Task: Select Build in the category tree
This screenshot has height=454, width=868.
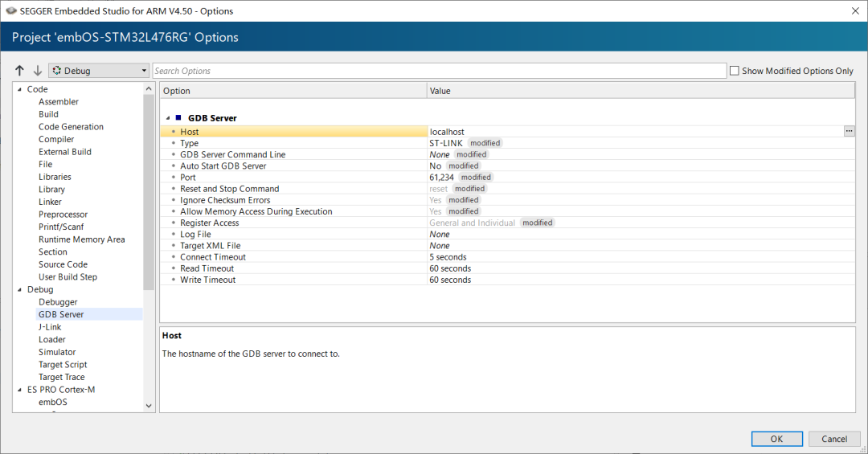Action: (49, 114)
